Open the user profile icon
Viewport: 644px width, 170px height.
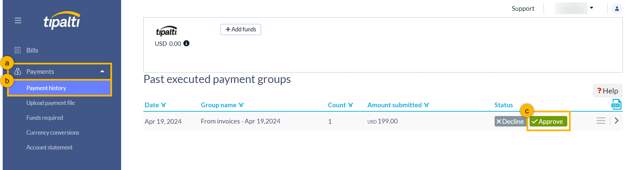pyautogui.click(x=617, y=9)
